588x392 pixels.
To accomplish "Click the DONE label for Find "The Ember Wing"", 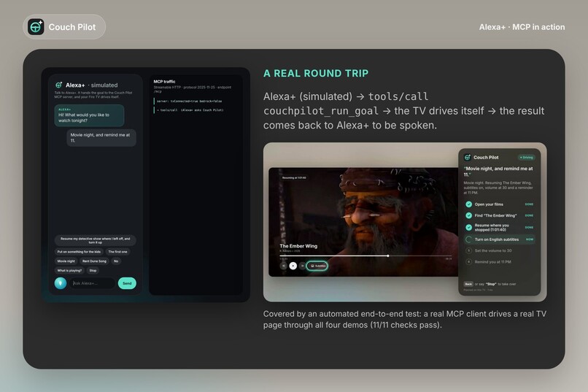I will tap(529, 215).
